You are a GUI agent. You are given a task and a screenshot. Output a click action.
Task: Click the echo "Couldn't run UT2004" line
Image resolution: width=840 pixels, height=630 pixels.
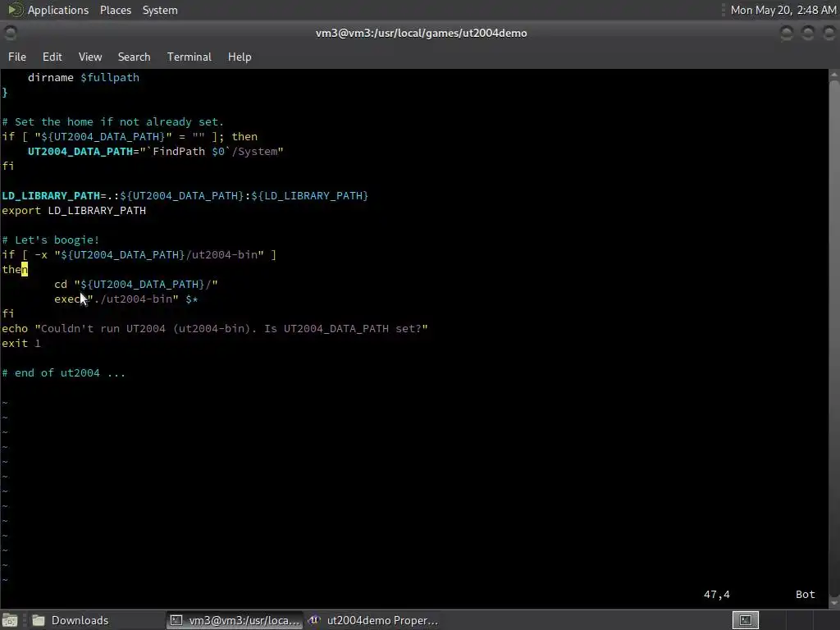[x=215, y=328]
